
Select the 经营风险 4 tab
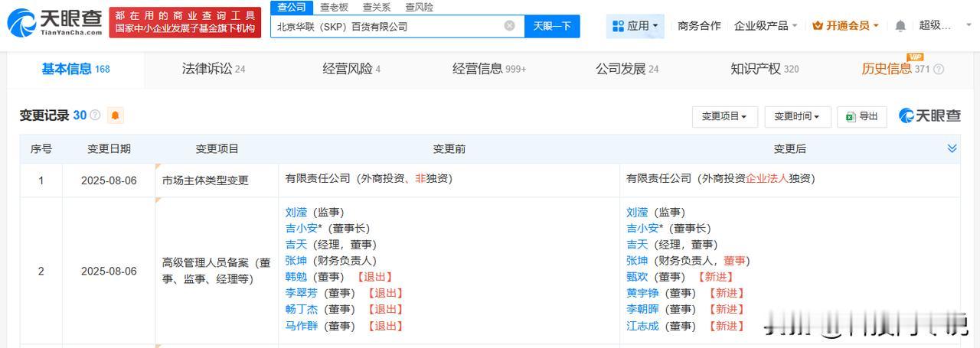pos(351,69)
